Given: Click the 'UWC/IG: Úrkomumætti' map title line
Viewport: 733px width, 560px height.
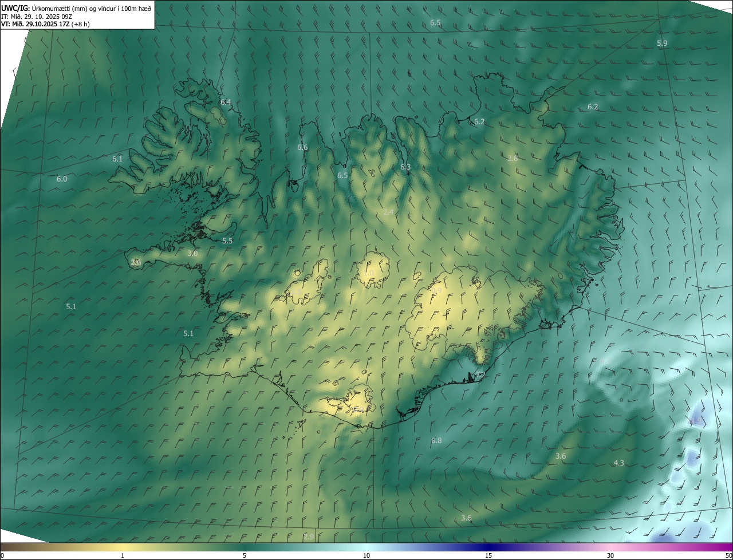Looking at the screenshot, I should coord(76,7).
